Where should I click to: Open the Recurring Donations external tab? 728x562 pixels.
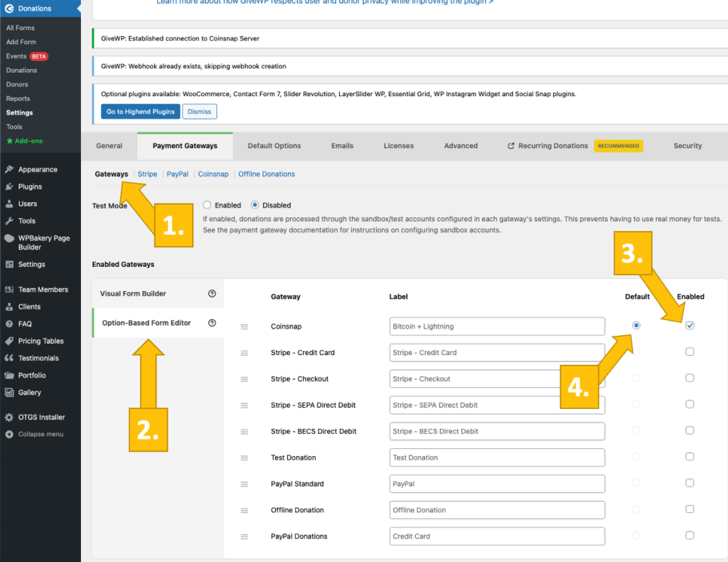point(547,146)
